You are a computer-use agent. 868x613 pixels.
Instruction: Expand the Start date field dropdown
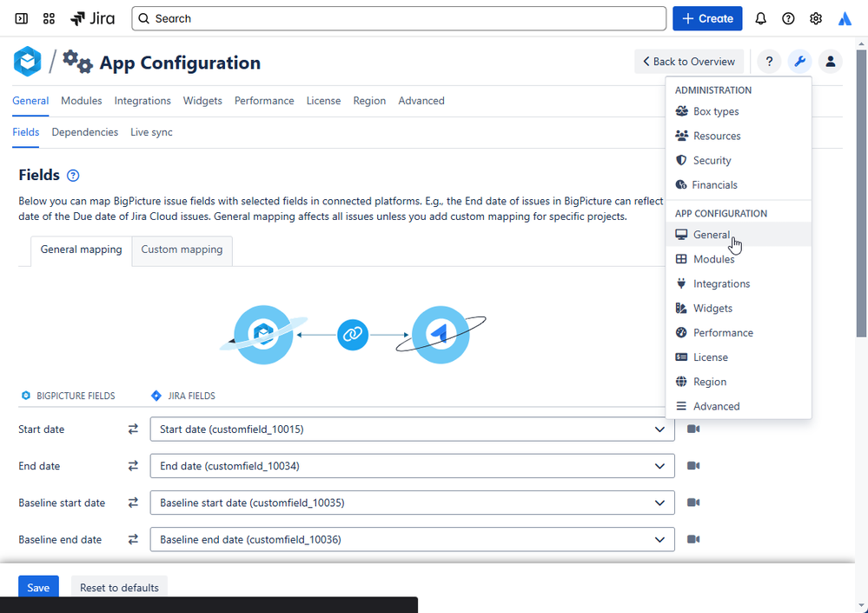[x=412, y=430]
